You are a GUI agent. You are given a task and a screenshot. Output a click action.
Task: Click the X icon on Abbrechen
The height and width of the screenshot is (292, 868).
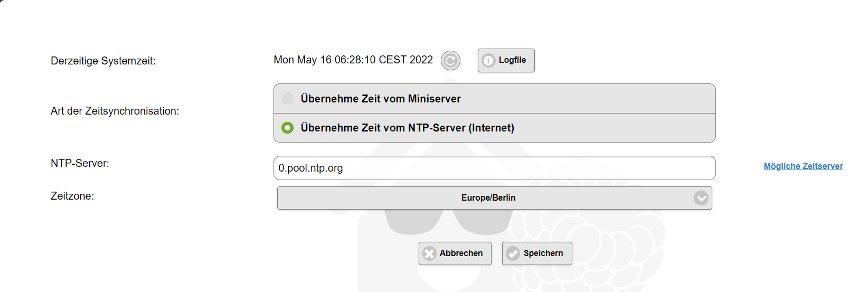(x=430, y=253)
